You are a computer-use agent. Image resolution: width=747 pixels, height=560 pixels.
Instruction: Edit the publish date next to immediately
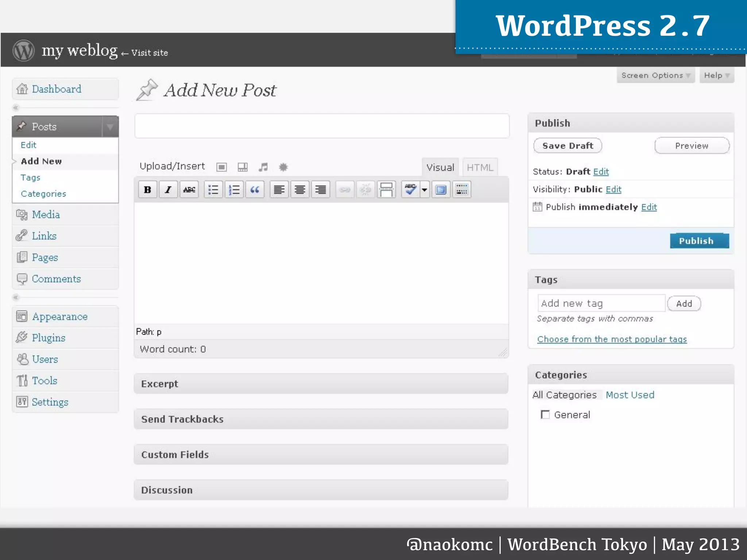point(649,207)
